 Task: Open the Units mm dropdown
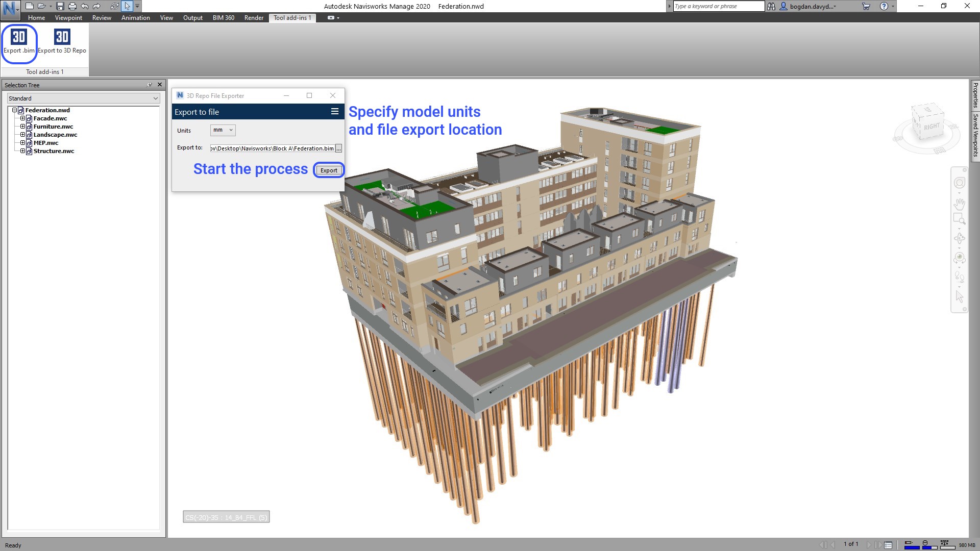click(x=223, y=130)
